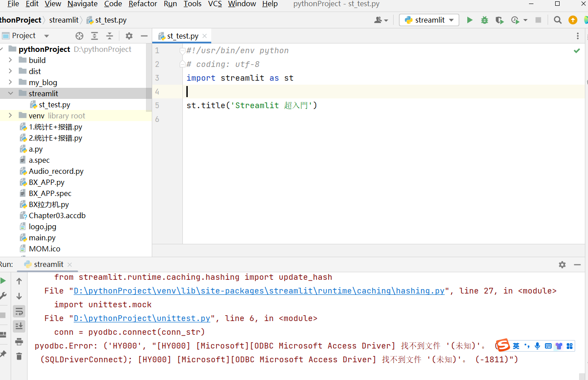Select the streamlit tab in Run panel
The width and height of the screenshot is (588, 380).
(x=48, y=264)
